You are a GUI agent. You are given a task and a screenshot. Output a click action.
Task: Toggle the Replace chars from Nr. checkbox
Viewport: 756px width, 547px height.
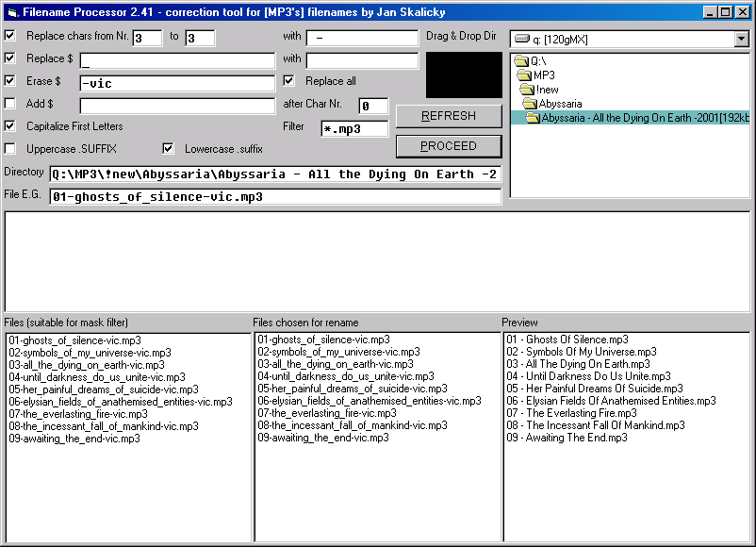pos(10,36)
